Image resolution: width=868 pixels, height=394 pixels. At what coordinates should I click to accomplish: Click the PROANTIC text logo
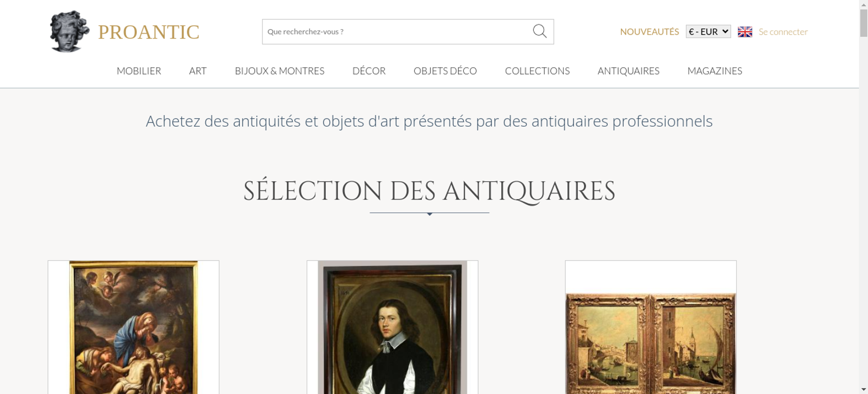(148, 32)
